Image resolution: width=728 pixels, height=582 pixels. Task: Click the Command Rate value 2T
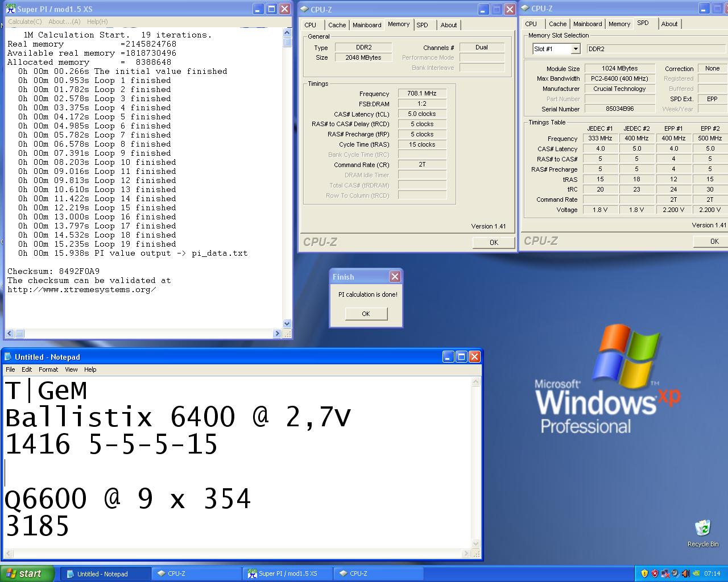click(x=422, y=164)
